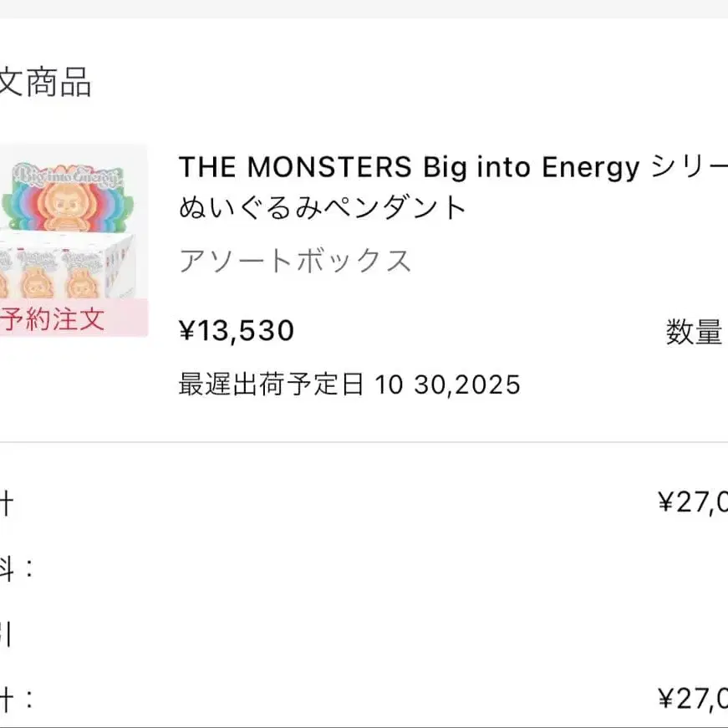
Task: Click the 注文商品 section heading
Action: click(x=45, y=84)
